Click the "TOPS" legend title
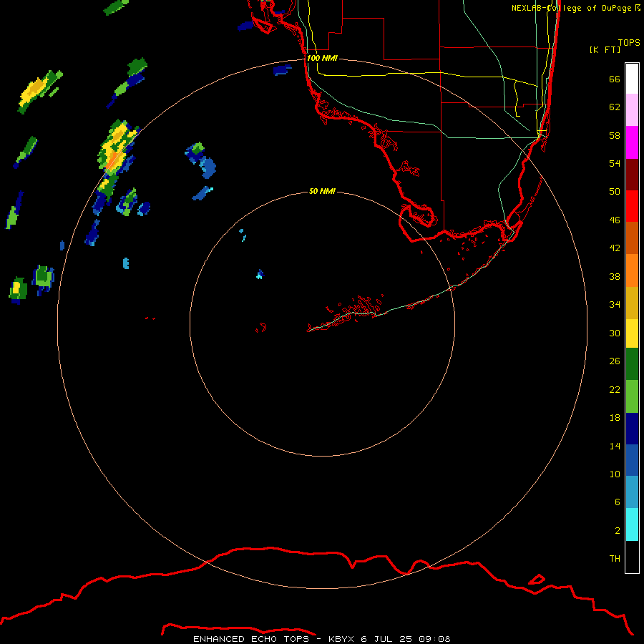Screen dimensions: 644x644 [x=629, y=42]
